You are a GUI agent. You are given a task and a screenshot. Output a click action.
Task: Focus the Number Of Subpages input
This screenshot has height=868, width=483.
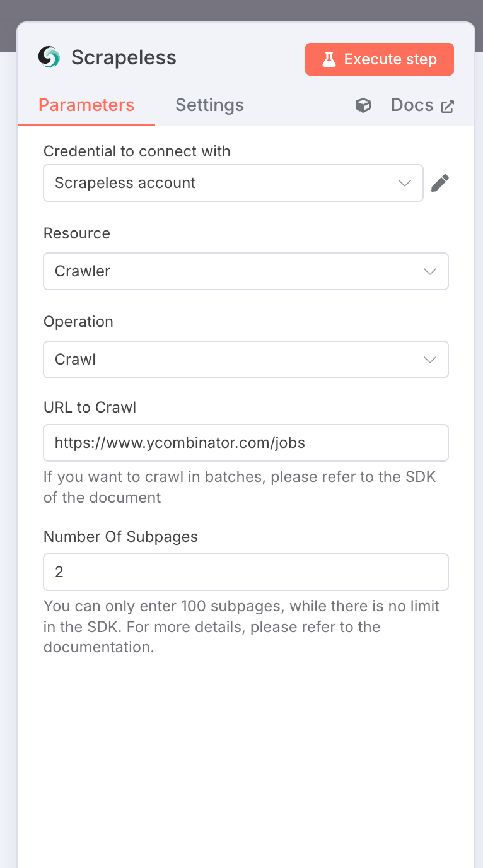(x=246, y=572)
